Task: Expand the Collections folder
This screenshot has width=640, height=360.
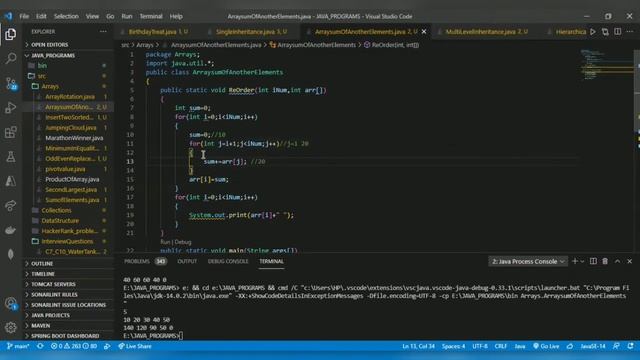Action: [56, 210]
